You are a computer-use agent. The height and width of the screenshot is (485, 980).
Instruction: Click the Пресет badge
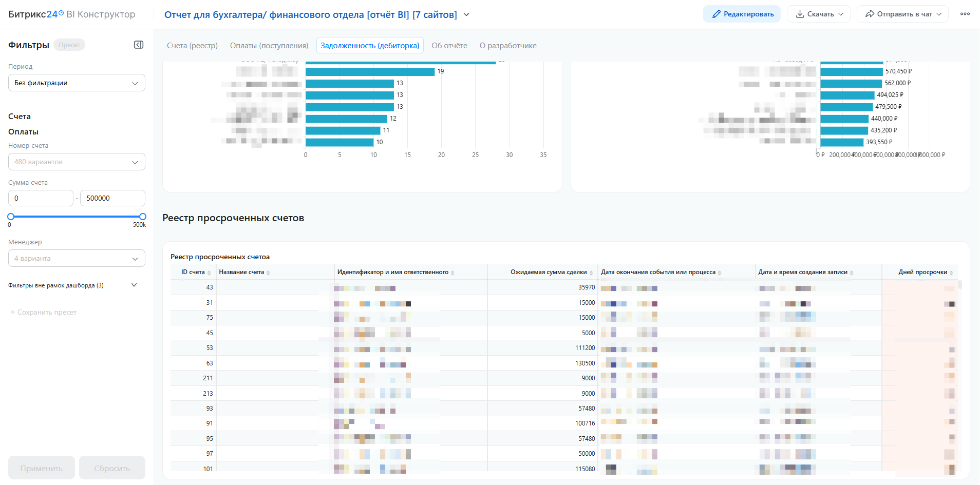coord(69,45)
